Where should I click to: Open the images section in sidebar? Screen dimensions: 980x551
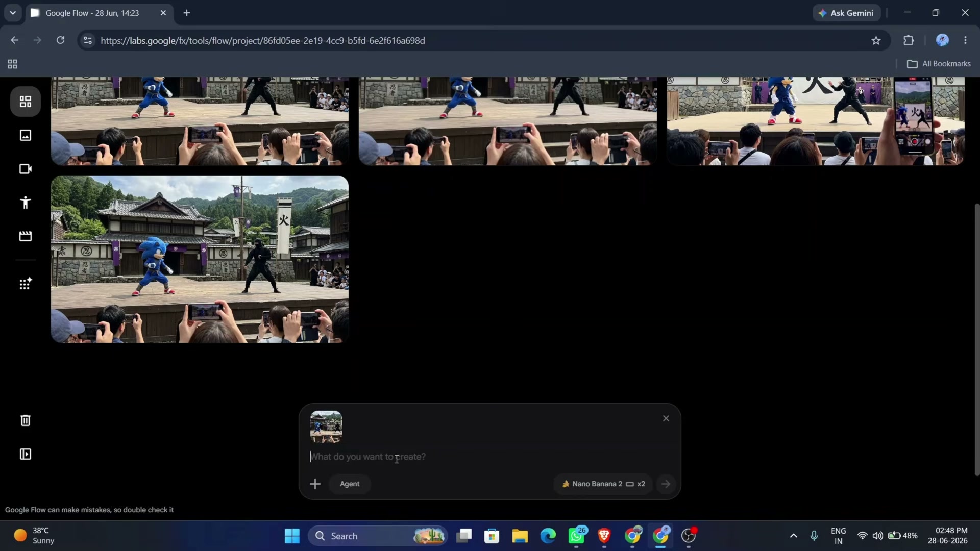coord(25,135)
